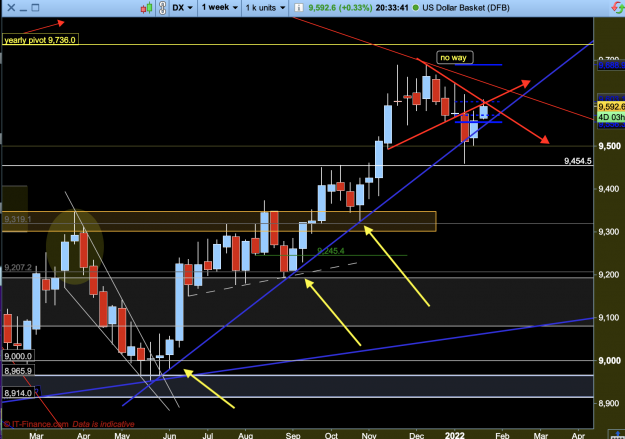Open the 1 week timeframe dropdown
Viewport: 625px width, 439px height.
coord(220,8)
